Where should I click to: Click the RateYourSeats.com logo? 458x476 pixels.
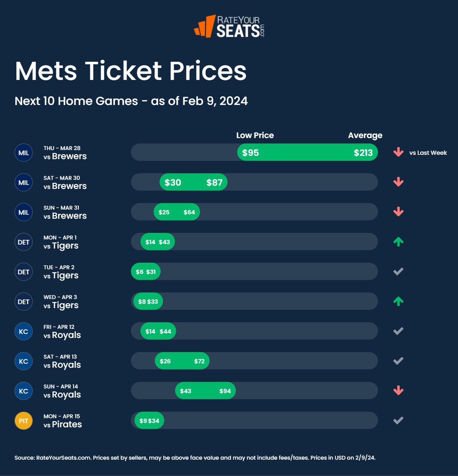pos(229,26)
